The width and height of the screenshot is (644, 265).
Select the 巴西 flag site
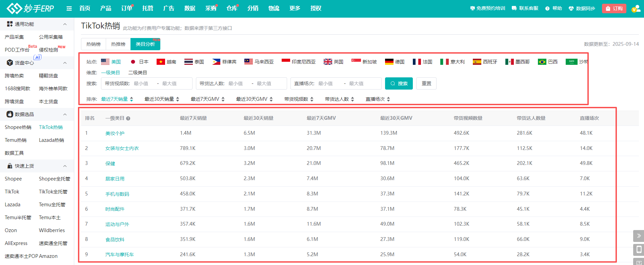tap(548, 62)
